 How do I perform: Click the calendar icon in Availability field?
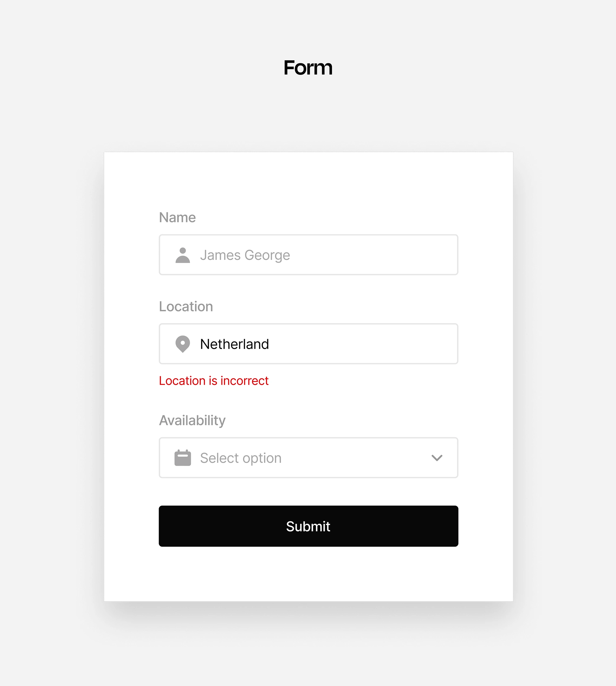[x=182, y=458]
